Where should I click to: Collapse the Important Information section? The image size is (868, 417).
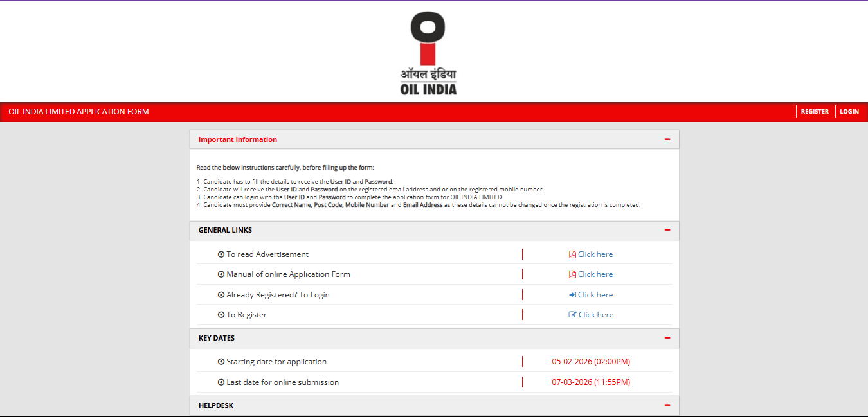(x=667, y=139)
